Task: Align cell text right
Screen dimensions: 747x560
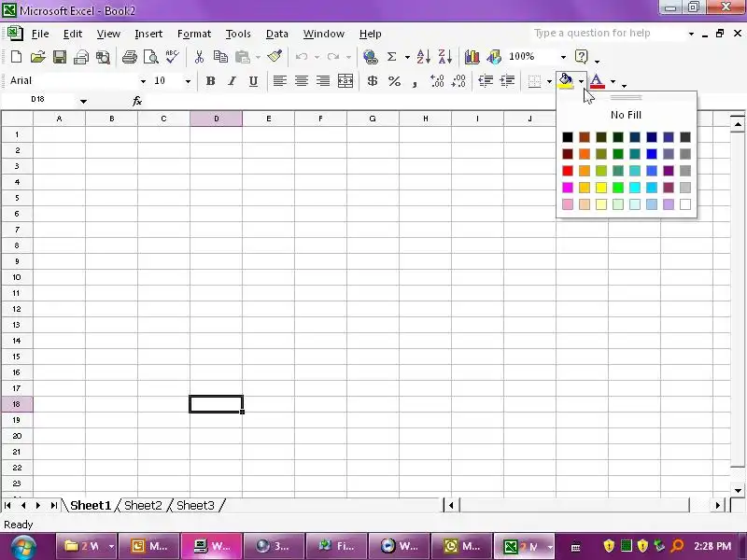Action: click(323, 81)
